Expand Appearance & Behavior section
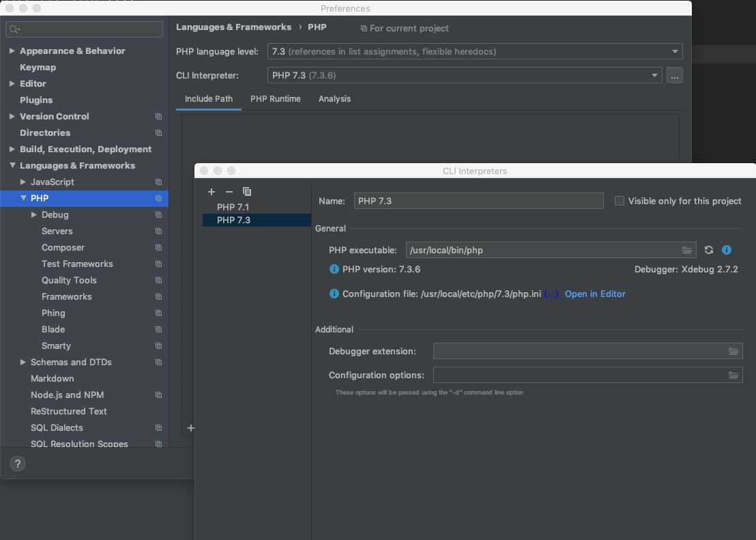 coord(12,51)
